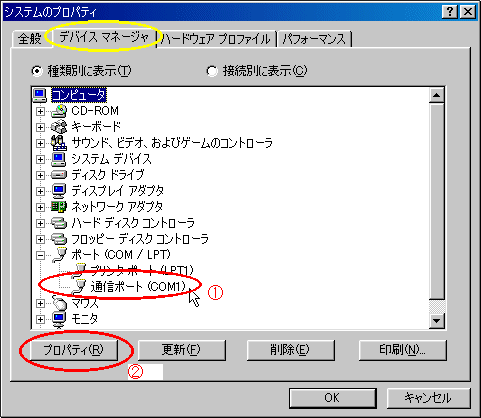Switch to the 全般 tab
Image resolution: width=481 pixels, height=418 pixels.
click(30, 39)
